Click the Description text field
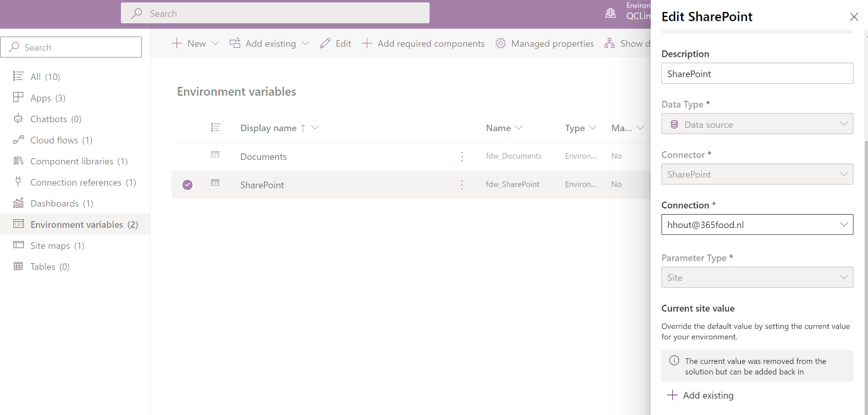 (x=757, y=74)
